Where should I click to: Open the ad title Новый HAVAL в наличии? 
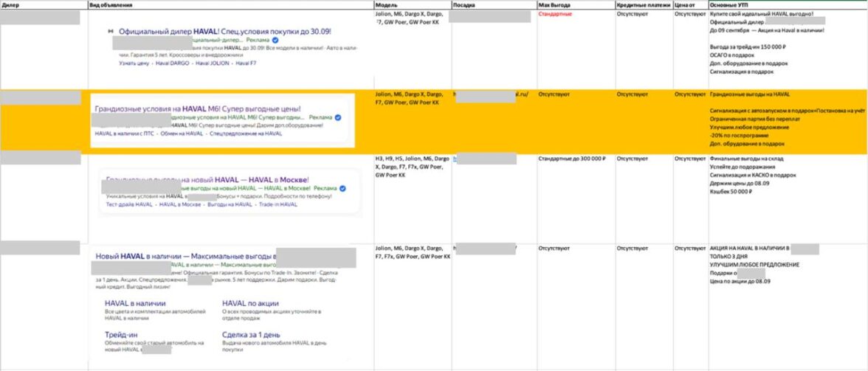(x=185, y=256)
